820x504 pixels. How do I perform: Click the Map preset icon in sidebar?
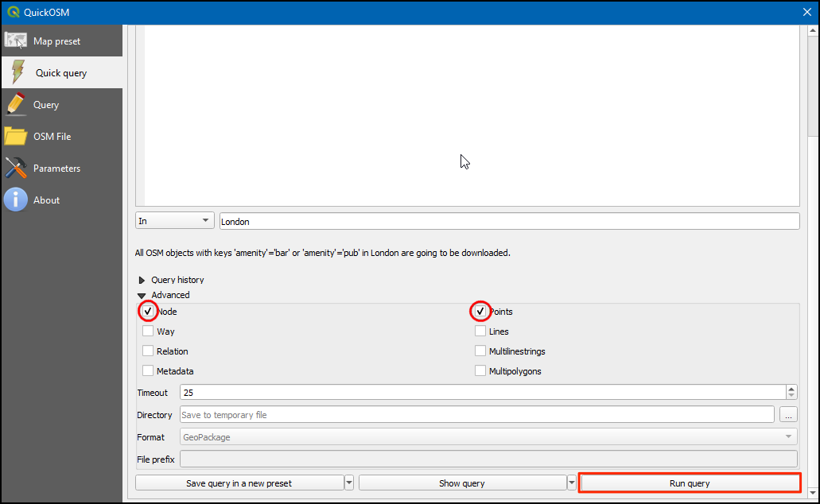16,41
